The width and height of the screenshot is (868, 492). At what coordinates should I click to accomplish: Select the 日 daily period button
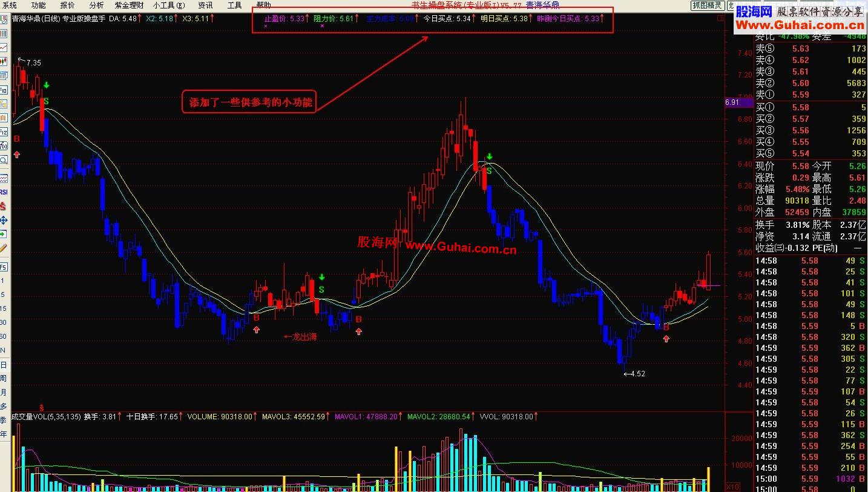click(3, 365)
